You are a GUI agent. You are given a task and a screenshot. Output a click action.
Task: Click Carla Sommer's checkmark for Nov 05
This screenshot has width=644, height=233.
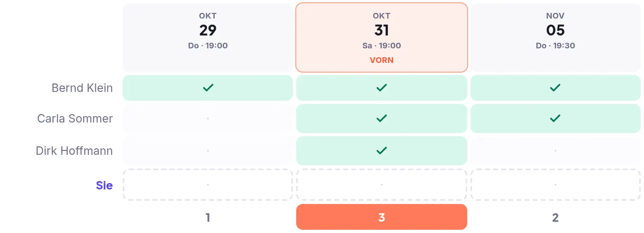click(555, 119)
